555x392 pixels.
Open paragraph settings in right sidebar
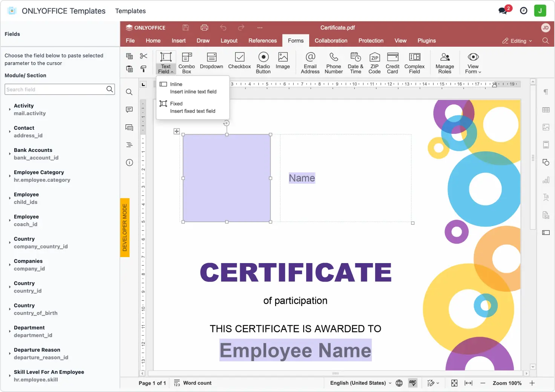click(x=546, y=92)
